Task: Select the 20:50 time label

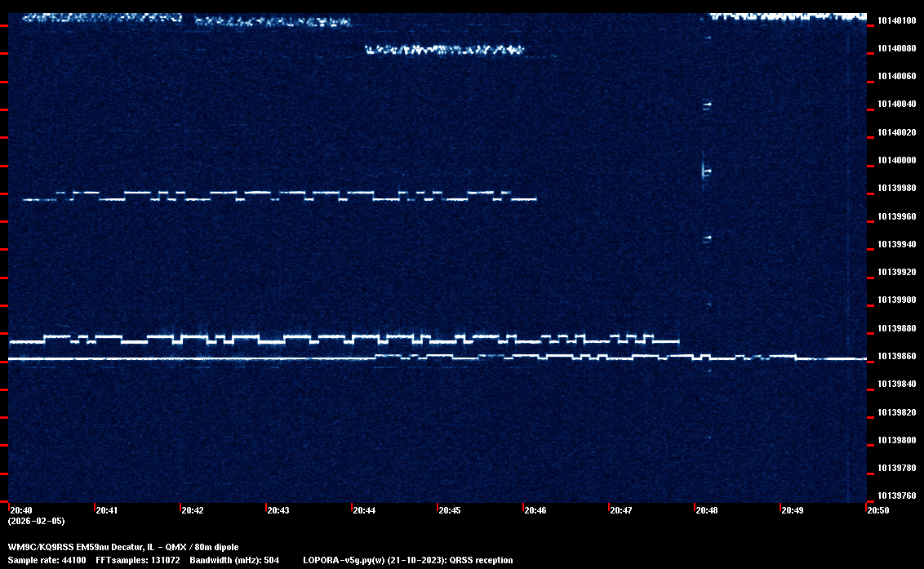Action: pos(878,510)
